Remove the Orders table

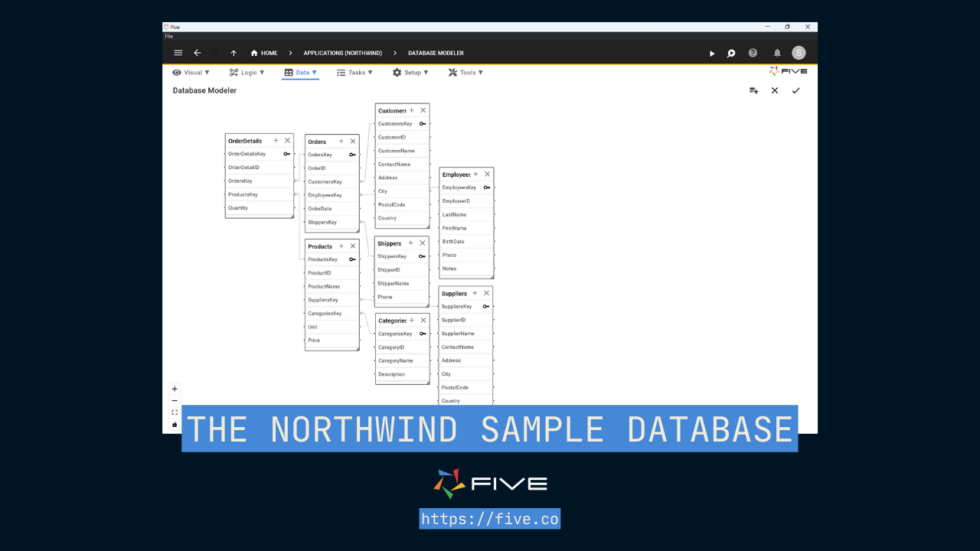click(x=353, y=142)
